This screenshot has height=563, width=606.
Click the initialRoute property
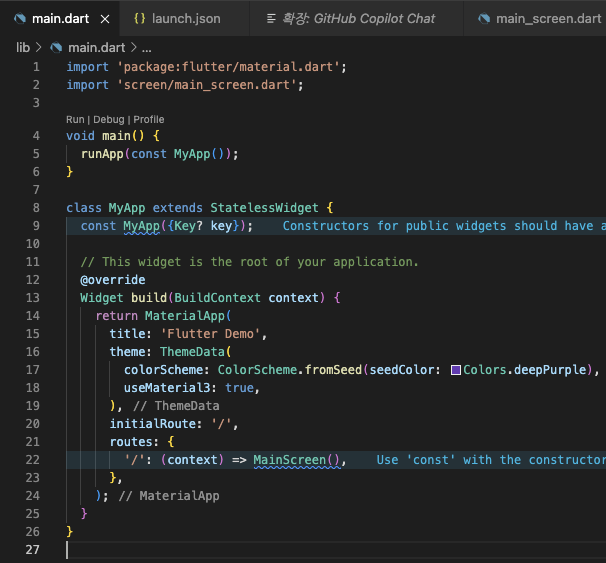tap(153, 424)
